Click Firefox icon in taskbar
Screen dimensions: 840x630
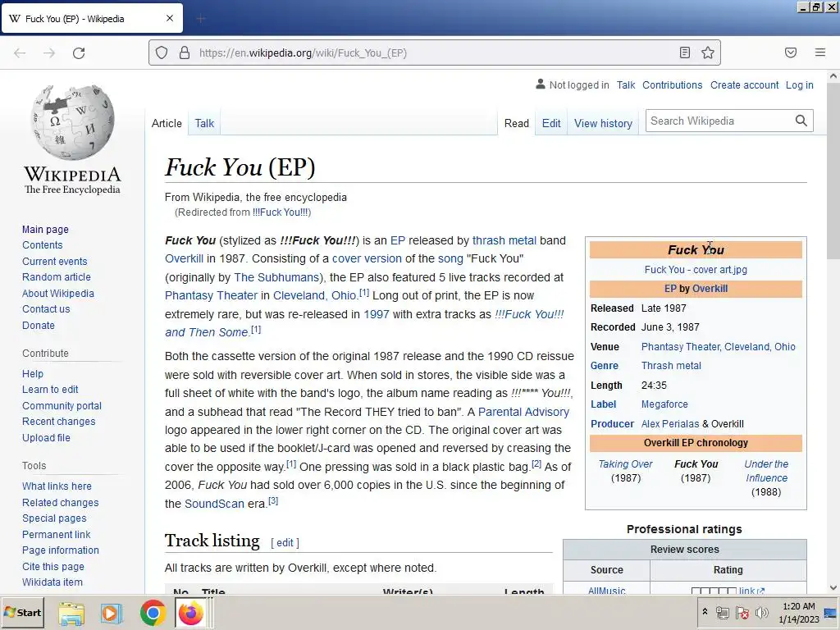tap(190, 613)
